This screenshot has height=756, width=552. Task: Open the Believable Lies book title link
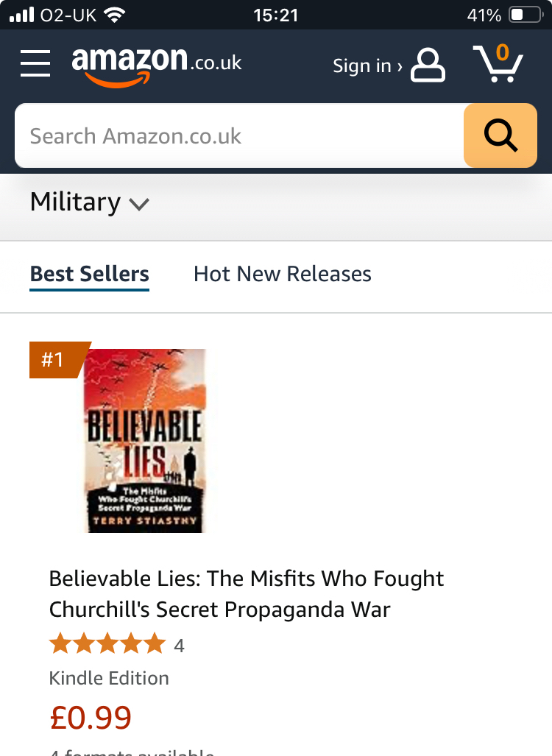click(x=247, y=593)
